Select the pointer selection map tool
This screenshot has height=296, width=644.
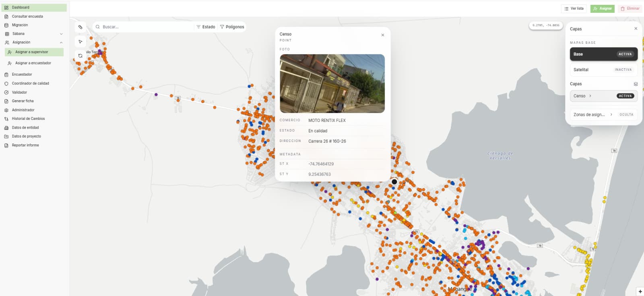pos(80,41)
